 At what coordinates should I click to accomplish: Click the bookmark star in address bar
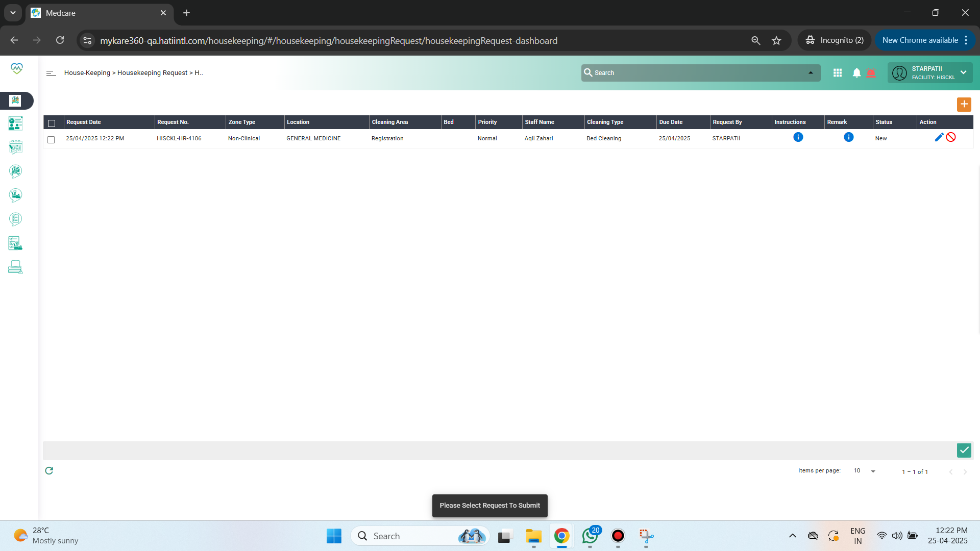776,40
